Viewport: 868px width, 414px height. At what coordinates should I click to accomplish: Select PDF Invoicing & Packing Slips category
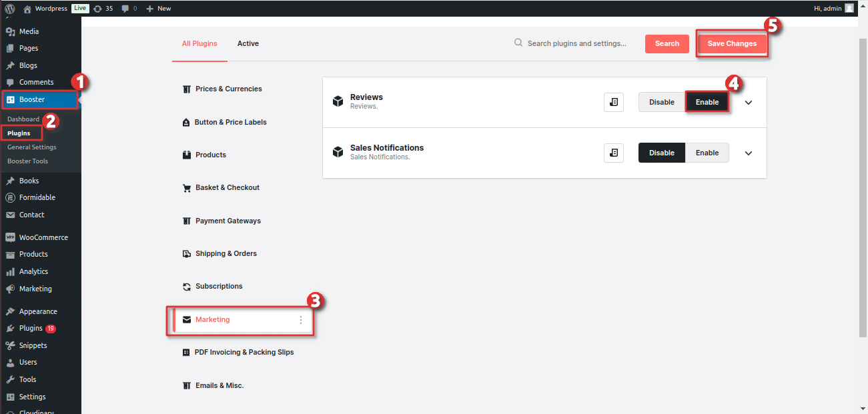(x=240, y=352)
